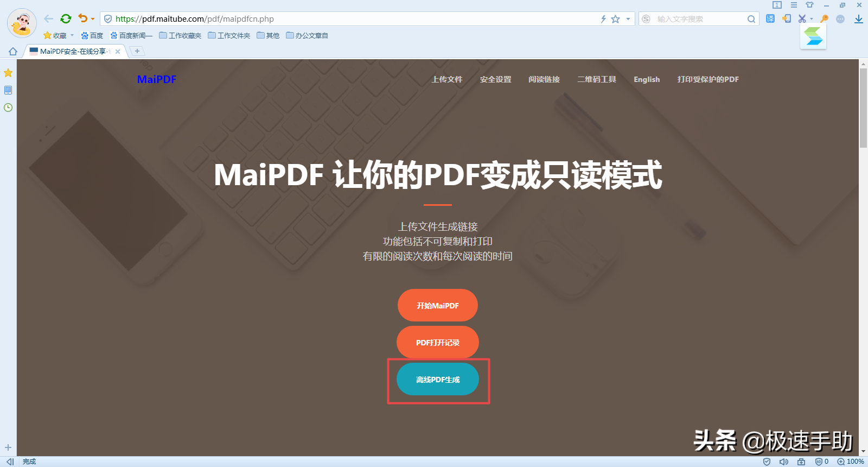Image resolution: width=868 pixels, height=467 pixels.
Task: Click the lightning speed mode icon
Action: pyautogui.click(x=603, y=19)
